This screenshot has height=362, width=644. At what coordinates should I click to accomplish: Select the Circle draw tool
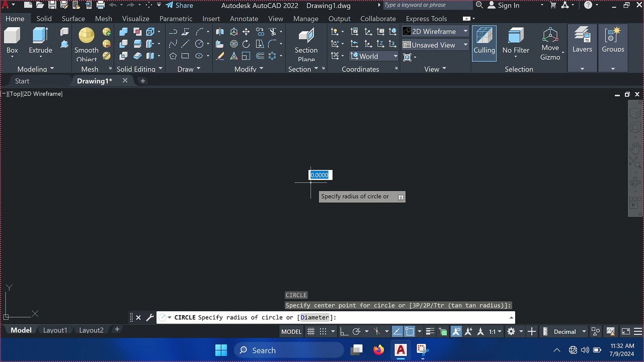pyautogui.click(x=199, y=44)
